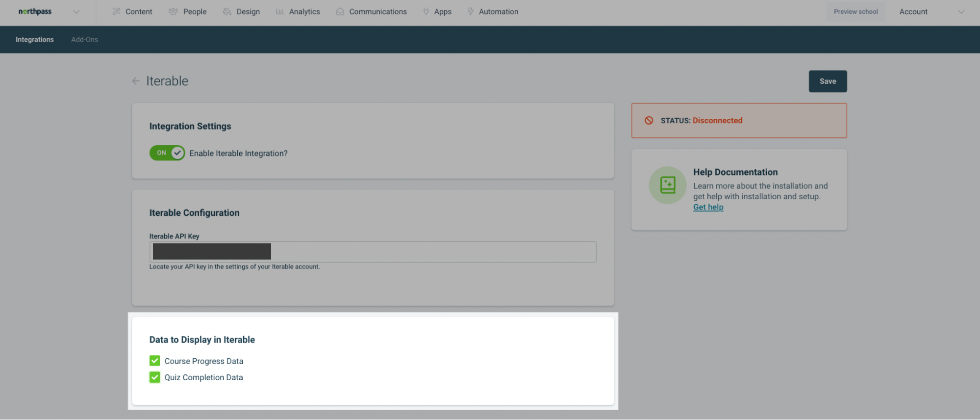Switch to the Add-Ons tab
Image resolution: width=980 pixels, height=420 pixels.
pyautogui.click(x=85, y=39)
